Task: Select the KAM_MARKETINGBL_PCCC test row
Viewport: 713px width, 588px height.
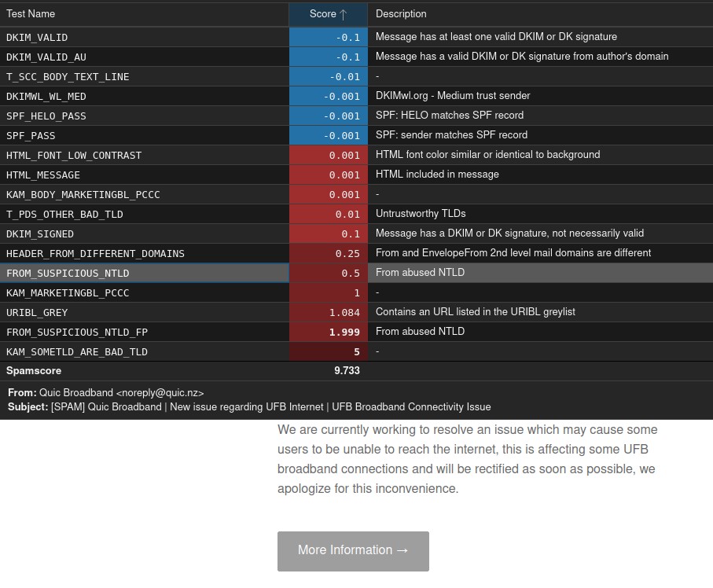Action: [x=68, y=292]
